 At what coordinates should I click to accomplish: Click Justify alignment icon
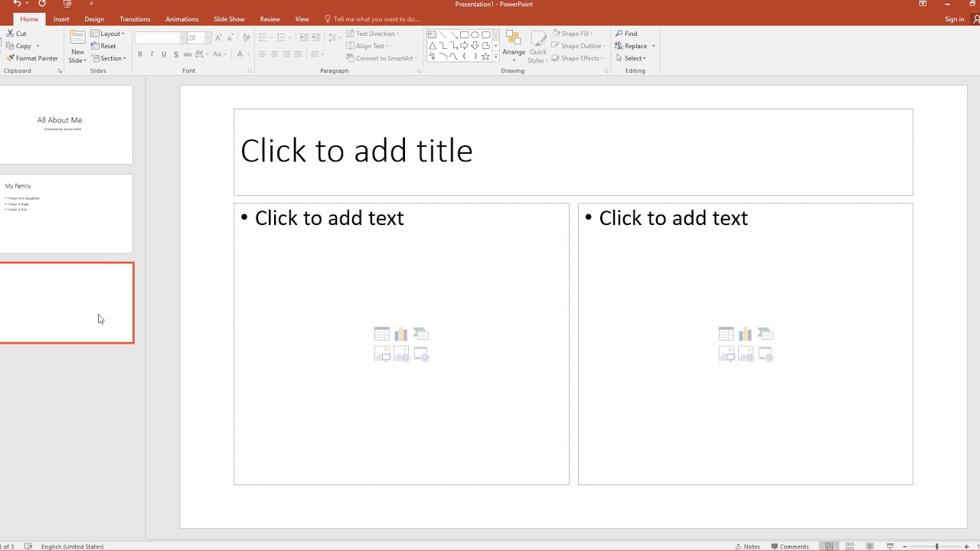298,54
